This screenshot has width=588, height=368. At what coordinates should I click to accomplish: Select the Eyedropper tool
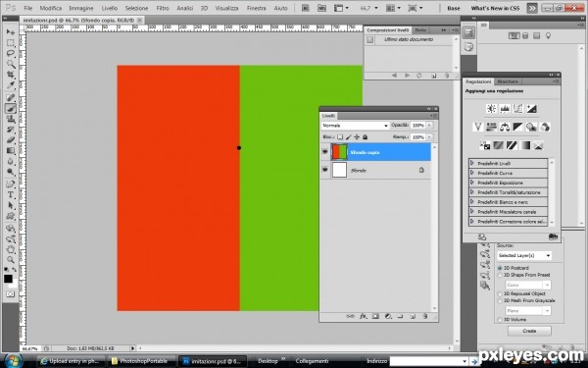[x=11, y=85]
